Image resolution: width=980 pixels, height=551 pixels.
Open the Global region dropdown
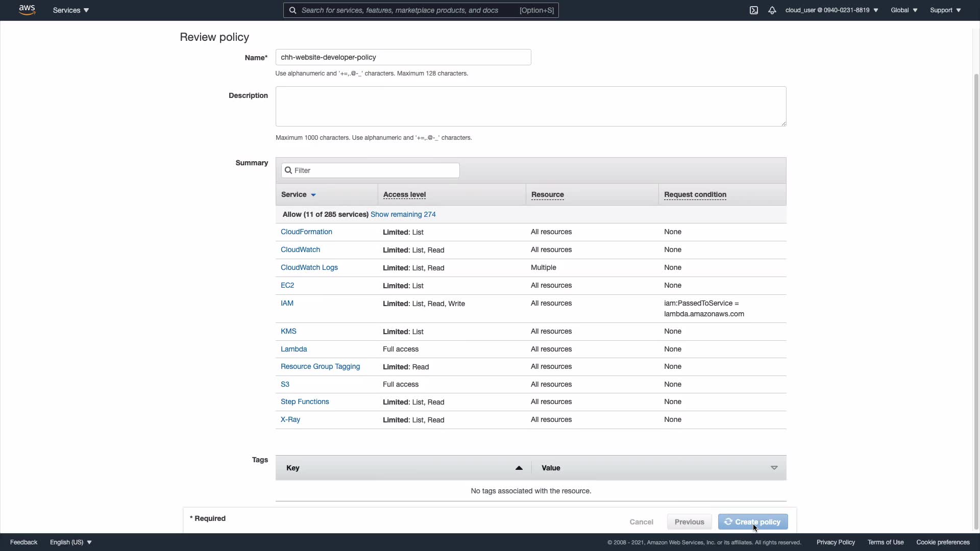(903, 10)
